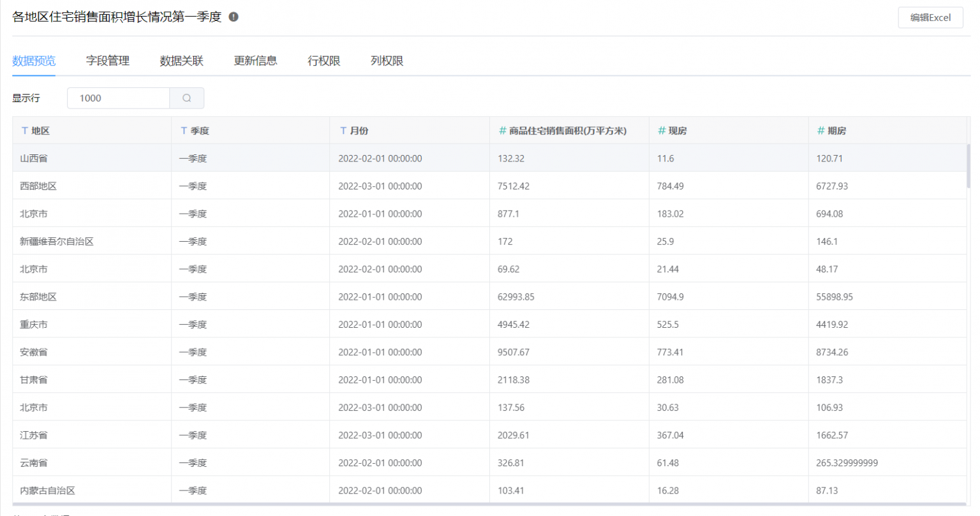Go to the 更新信息 tab
The image size is (980, 516).
(255, 61)
